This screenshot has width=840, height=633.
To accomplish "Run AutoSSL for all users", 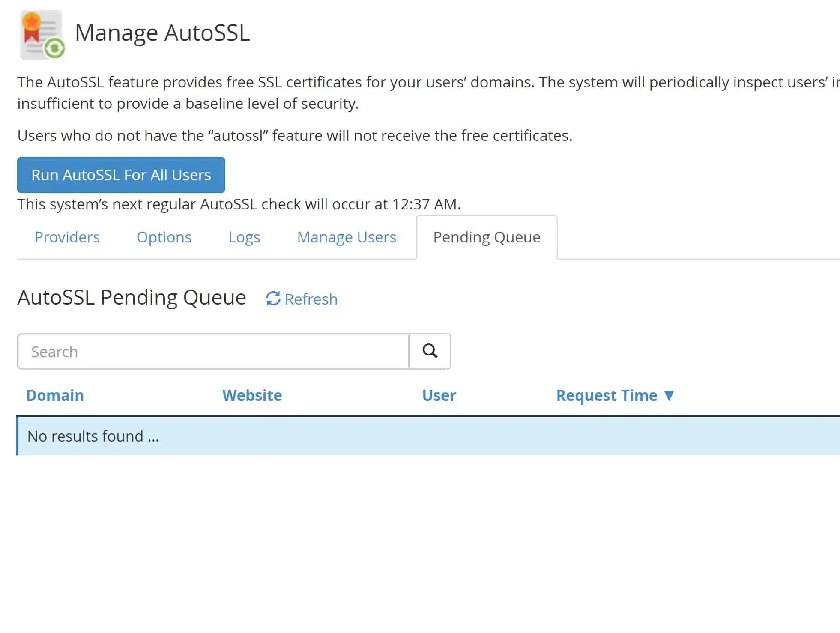I will click(x=121, y=175).
